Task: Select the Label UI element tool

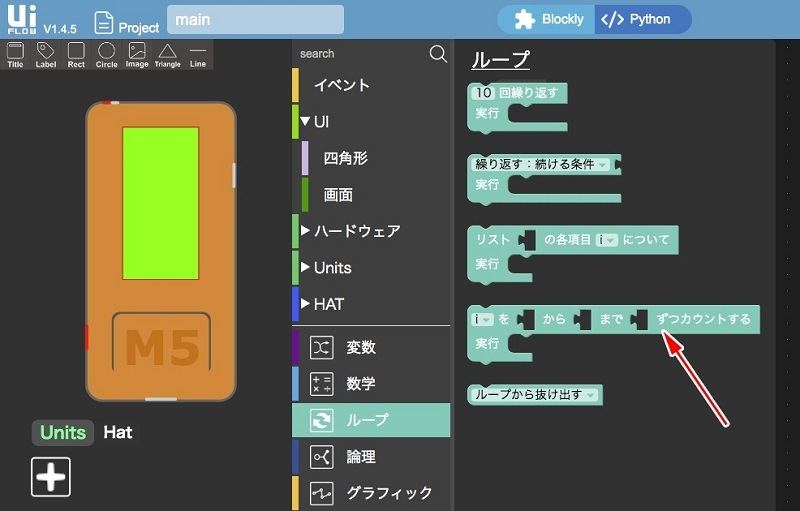Action: point(46,54)
